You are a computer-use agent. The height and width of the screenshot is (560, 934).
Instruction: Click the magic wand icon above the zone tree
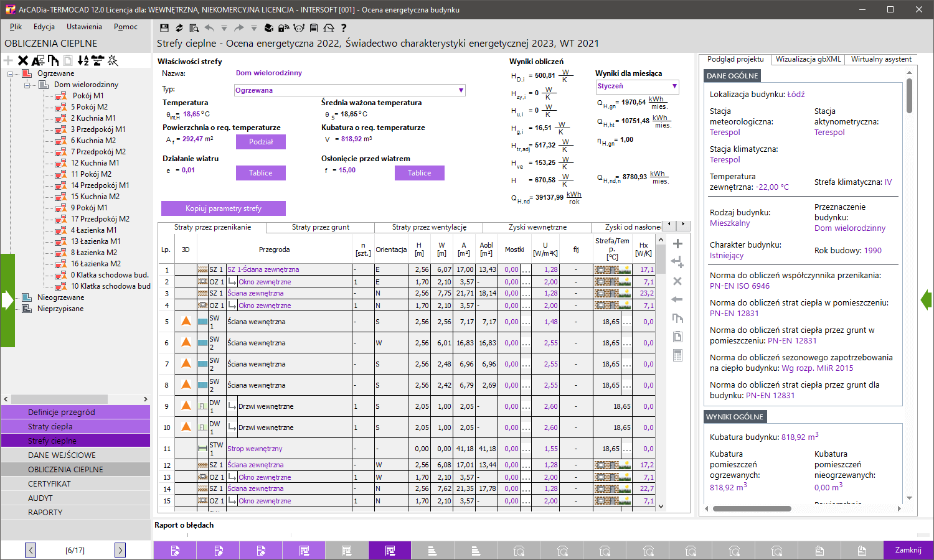coord(114,60)
